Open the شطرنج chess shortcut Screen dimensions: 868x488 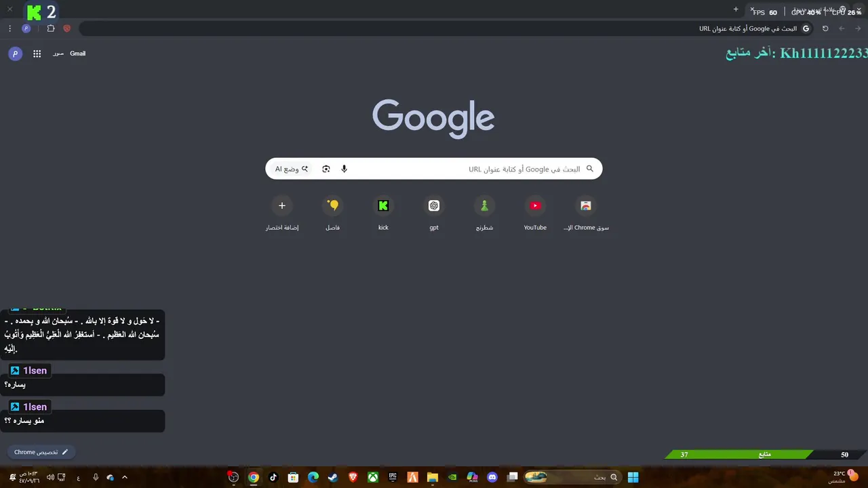pos(484,213)
